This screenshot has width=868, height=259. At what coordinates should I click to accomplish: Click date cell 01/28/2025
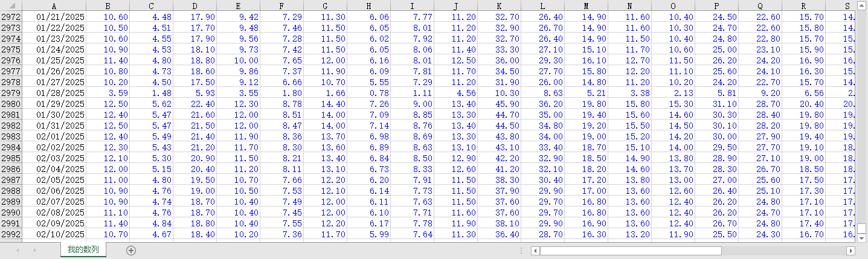pos(54,93)
